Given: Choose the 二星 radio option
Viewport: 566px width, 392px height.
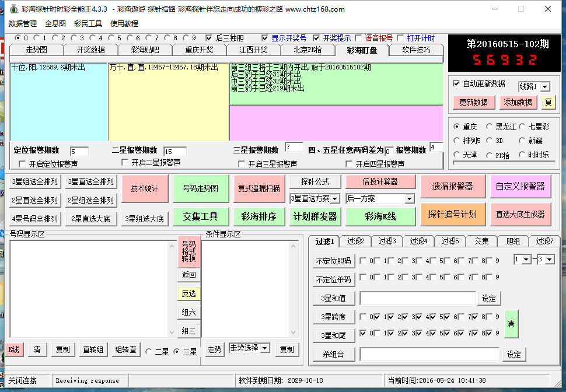Looking at the screenshot, I should (x=149, y=352).
